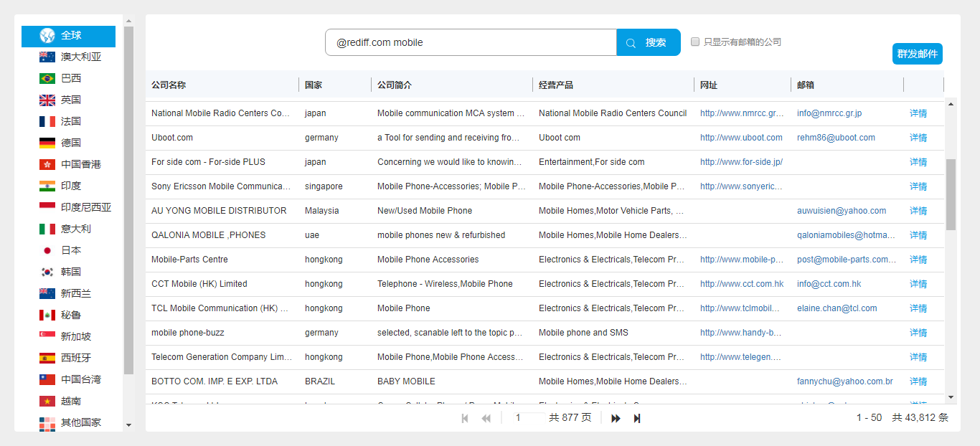Click email elaine.chan@tcl.com
The width and height of the screenshot is (980, 446).
(837, 308)
